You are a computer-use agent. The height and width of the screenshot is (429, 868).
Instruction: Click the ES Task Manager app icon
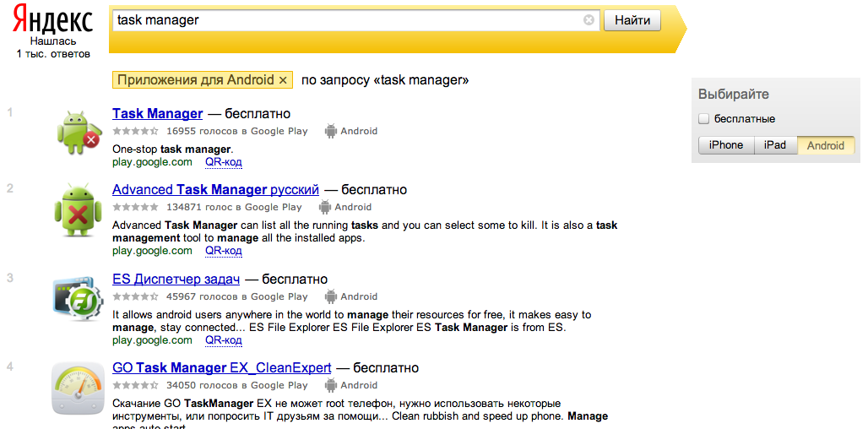point(78,298)
